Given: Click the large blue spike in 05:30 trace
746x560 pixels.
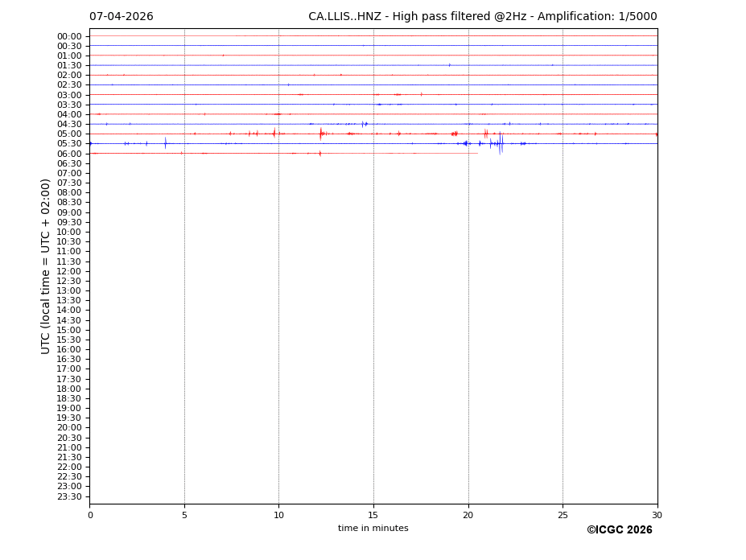Looking at the screenshot, I should tap(500, 144).
